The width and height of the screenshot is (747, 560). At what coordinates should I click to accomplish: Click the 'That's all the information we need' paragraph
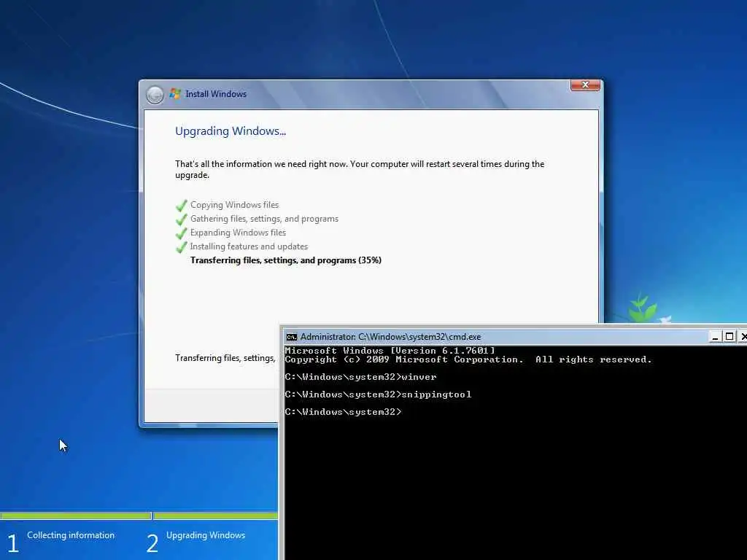[360, 169]
